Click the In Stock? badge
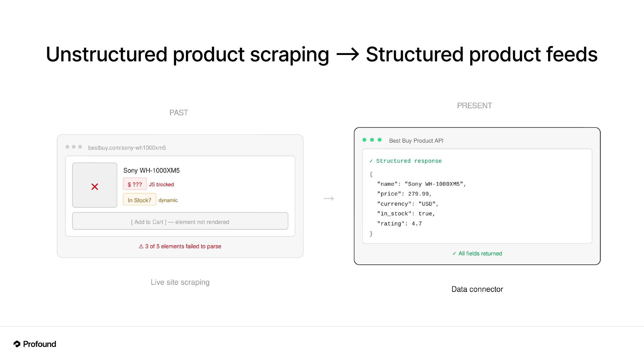 pos(139,200)
